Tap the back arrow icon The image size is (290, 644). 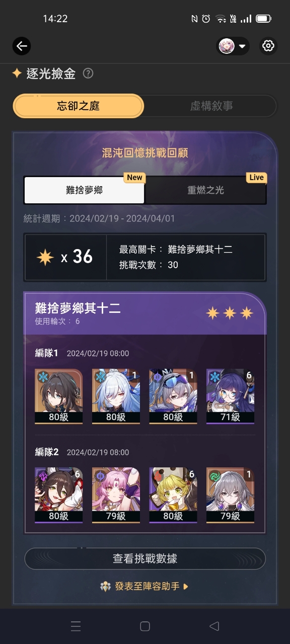(22, 46)
